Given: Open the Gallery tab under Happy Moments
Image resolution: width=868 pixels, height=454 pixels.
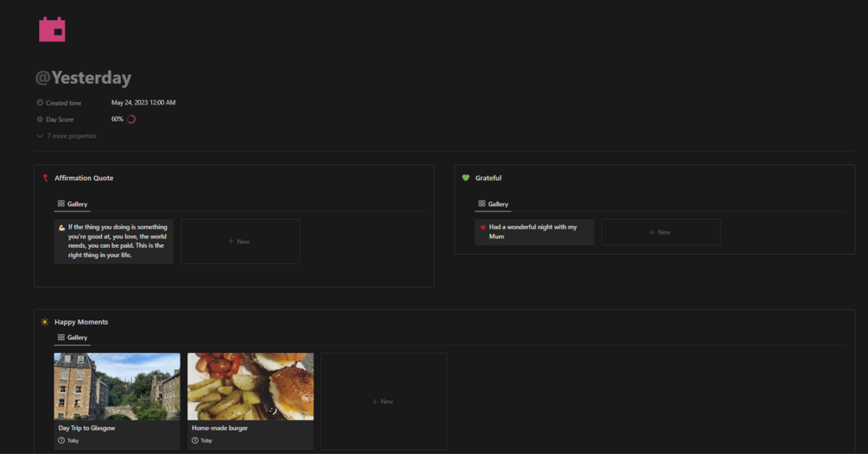Looking at the screenshot, I should 73,337.
